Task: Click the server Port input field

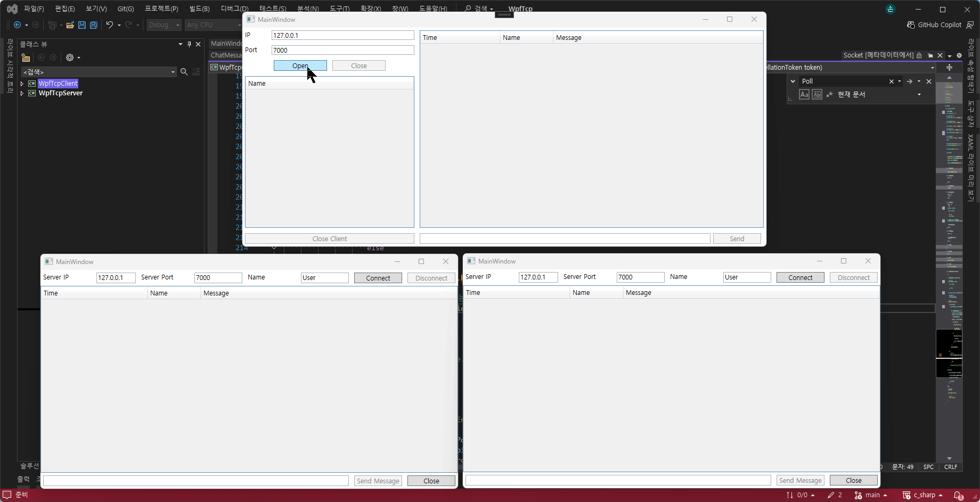Action: point(342,50)
